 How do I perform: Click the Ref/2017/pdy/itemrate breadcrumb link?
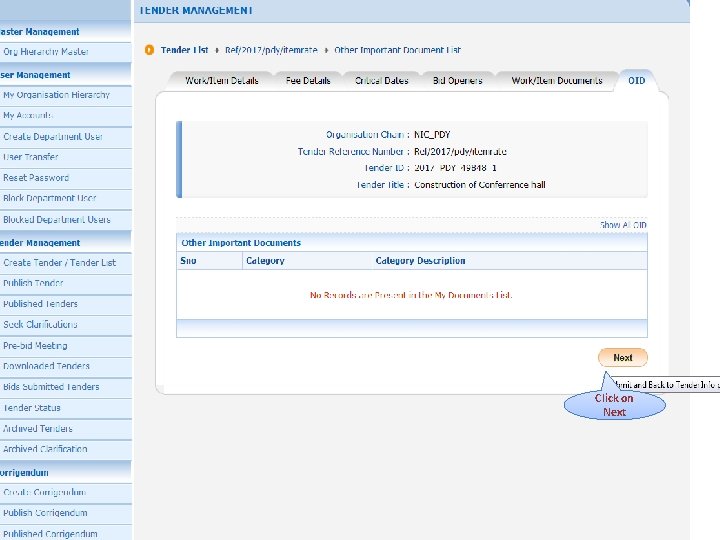coord(271,50)
